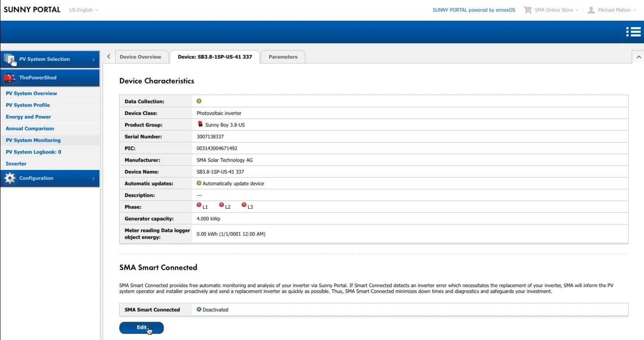
Task: Click the user avatar icon beside Michael Mahon
Action: click(x=591, y=10)
